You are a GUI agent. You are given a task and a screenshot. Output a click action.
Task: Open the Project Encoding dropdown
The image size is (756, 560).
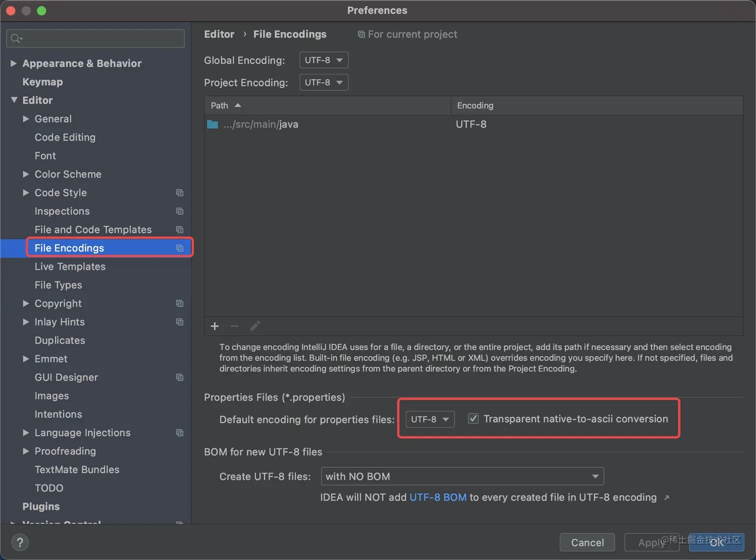323,82
